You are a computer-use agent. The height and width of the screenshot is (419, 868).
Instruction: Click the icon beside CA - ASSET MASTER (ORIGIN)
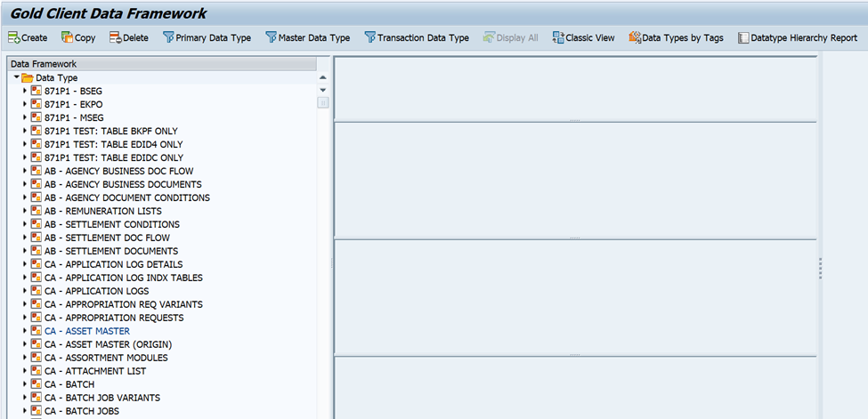[x=36, y=344]
